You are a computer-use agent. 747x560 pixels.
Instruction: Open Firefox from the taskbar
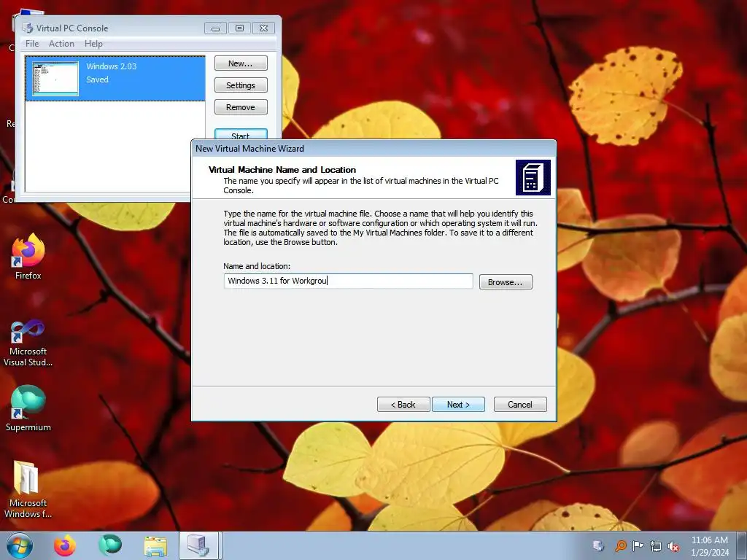[x=65, y=545]
